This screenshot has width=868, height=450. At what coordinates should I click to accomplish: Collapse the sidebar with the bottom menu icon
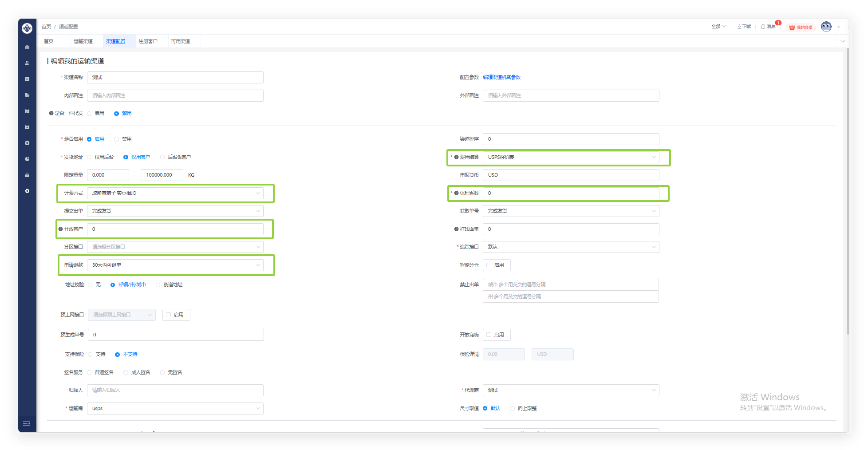[27, 423]
